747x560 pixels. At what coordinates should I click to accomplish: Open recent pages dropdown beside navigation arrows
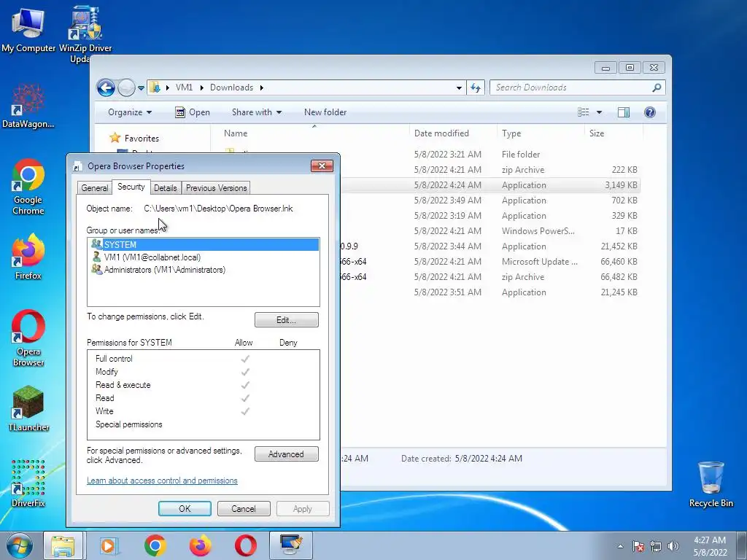tap(141, 88)
